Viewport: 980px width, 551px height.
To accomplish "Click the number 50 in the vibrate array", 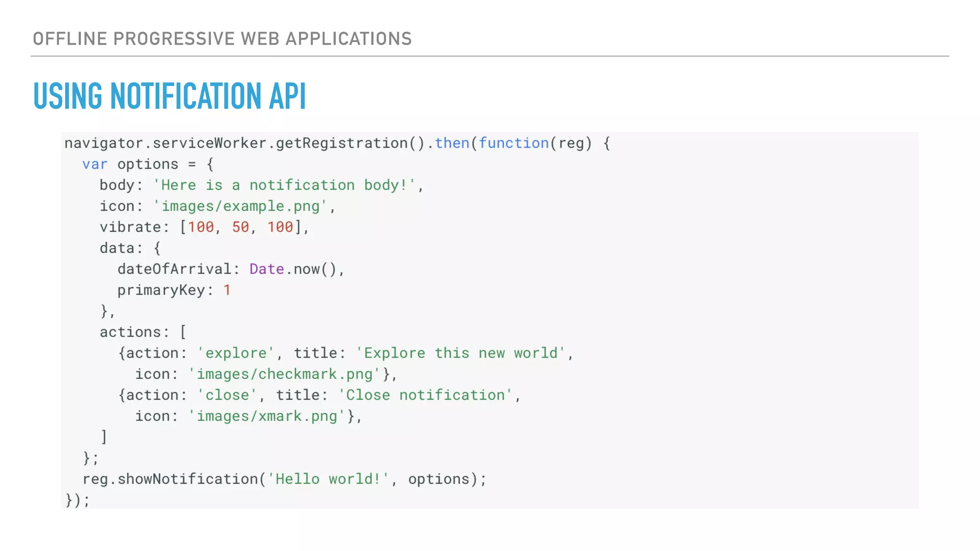I will (x=240, y=227).
